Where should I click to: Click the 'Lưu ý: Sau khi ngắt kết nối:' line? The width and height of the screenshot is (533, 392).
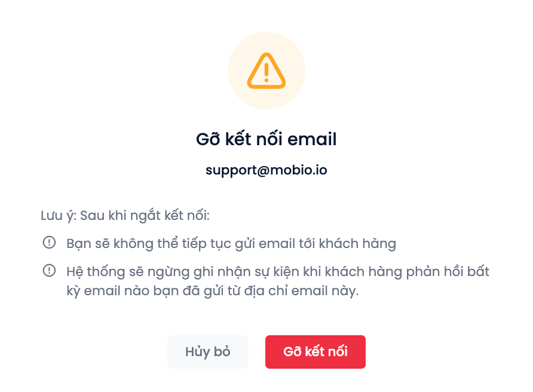125,216
